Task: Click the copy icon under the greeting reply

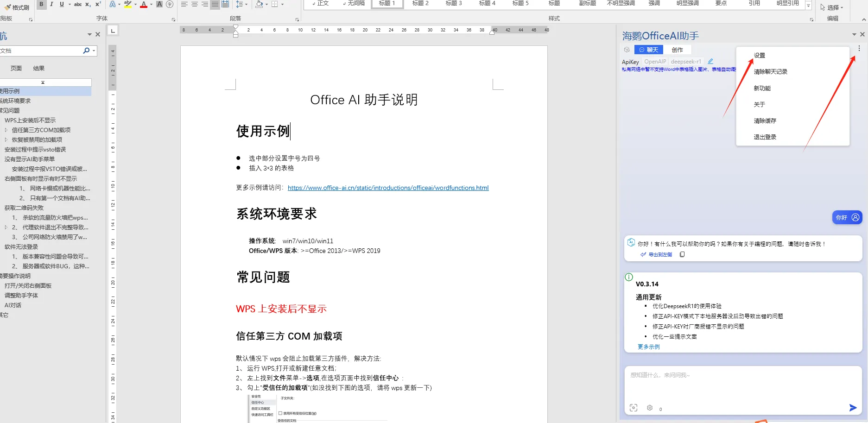Action: pyautogui.click(x=682, y=254)
